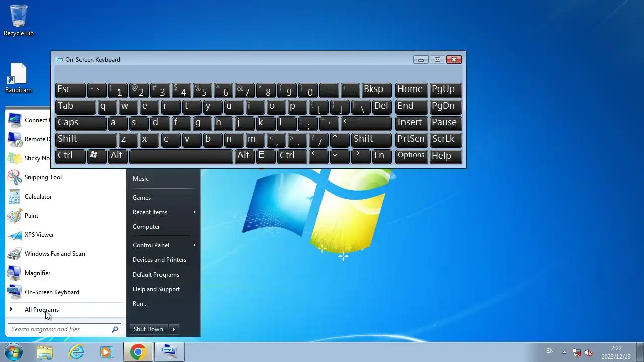Click the Help key on keyboard
This screenshot has height=362, width=644.
[446, 156]
